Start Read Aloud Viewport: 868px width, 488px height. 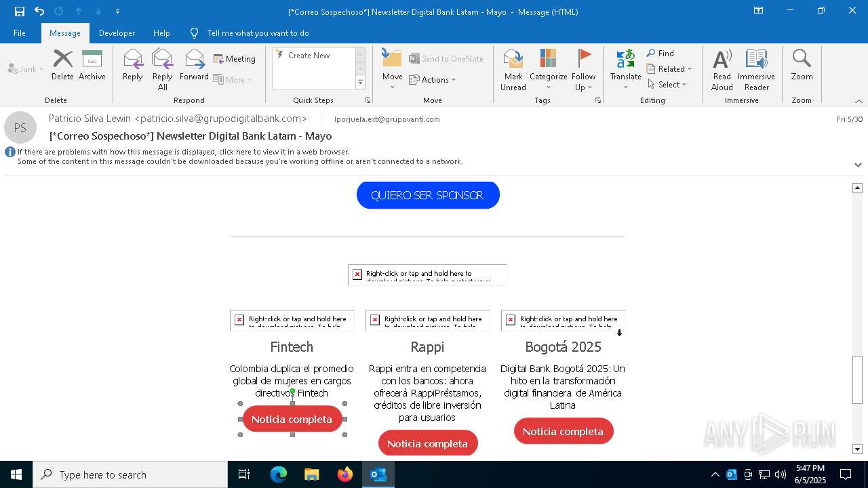coord(722,69)
